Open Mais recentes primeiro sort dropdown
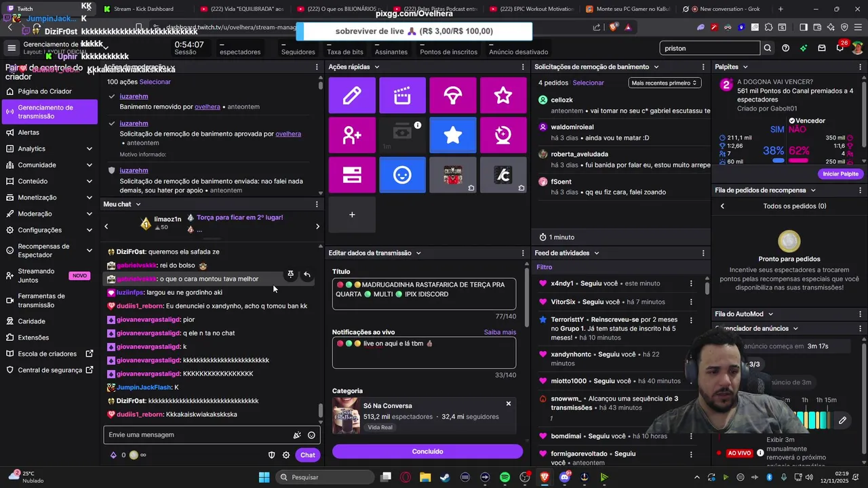This screenshot has width=868, height=488. pyautogui.click(x=664, y=83)
